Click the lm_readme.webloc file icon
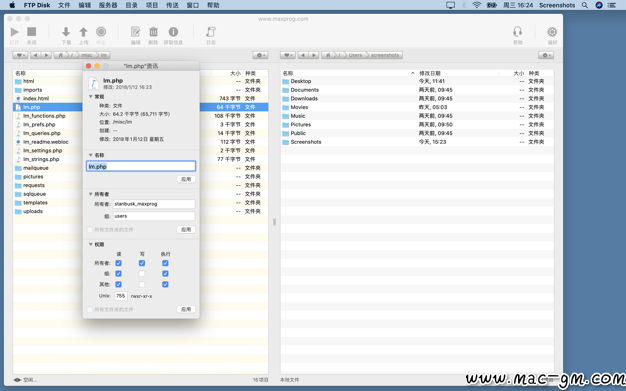Image resolution: width=626 pixels, height=391 pixels. (x=18, y=142)
